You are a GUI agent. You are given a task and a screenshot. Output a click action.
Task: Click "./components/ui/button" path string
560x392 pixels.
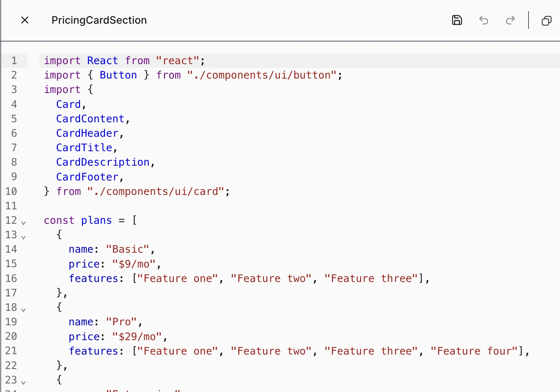tap(262, 75)
